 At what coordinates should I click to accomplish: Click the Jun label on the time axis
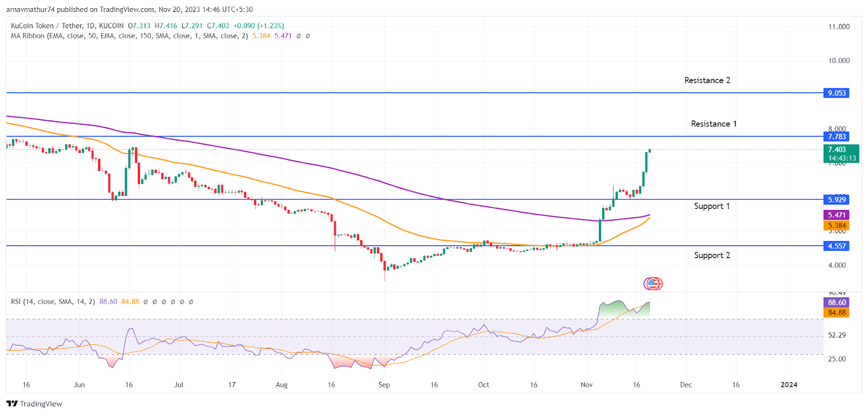[79, 385]
